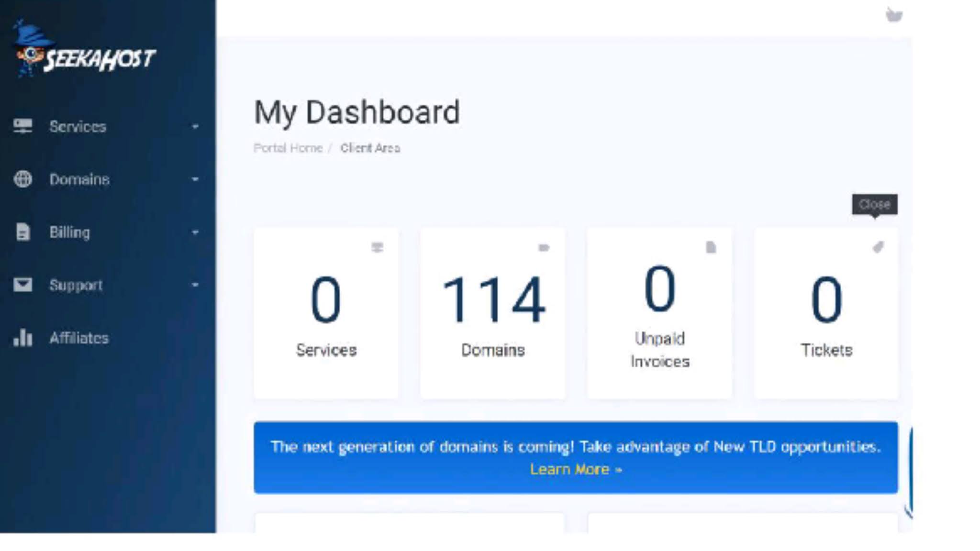Expand the Billing menu arrow
This screenshot has height=551, width=980.
pyautogui.click(x=195, y=232)
